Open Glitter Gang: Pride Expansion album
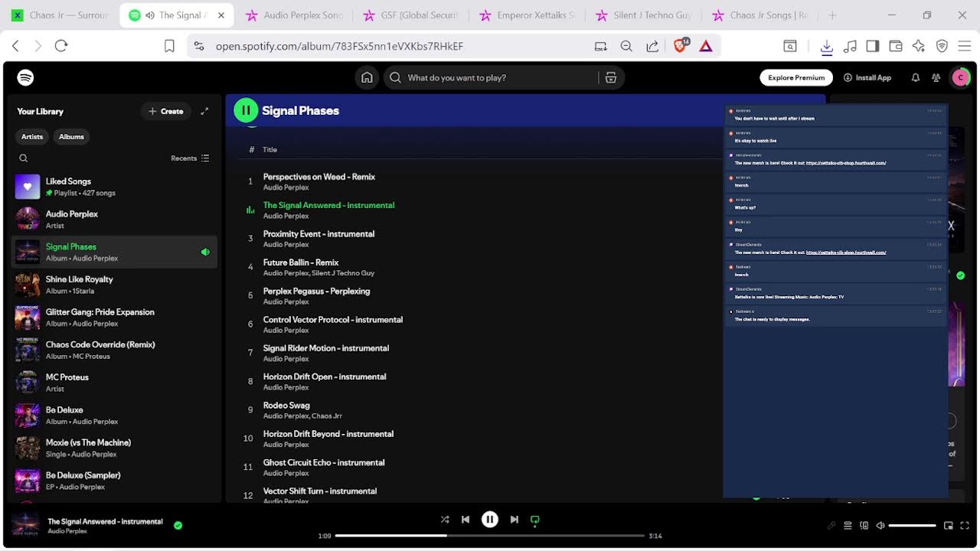The image size is (980, 551). (115, 317)
